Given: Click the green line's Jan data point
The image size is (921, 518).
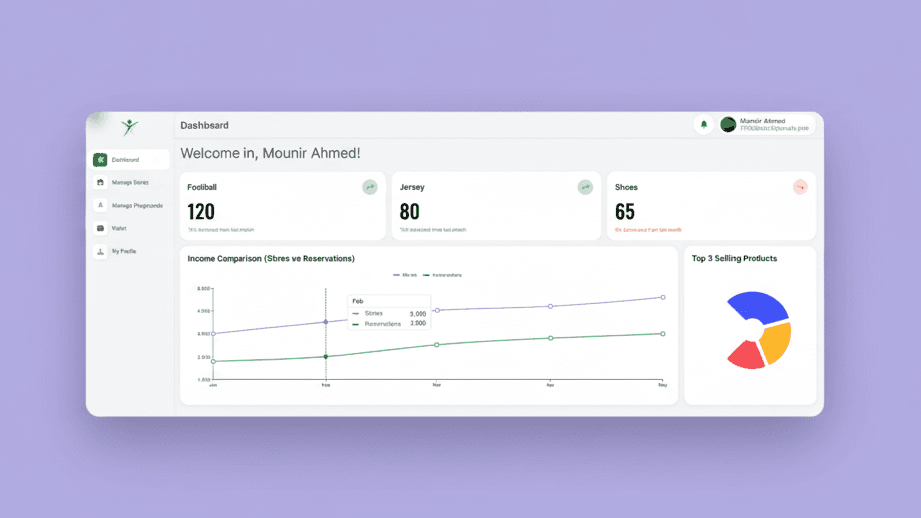Looking at the screenshot, I should (x=213, y=361).
